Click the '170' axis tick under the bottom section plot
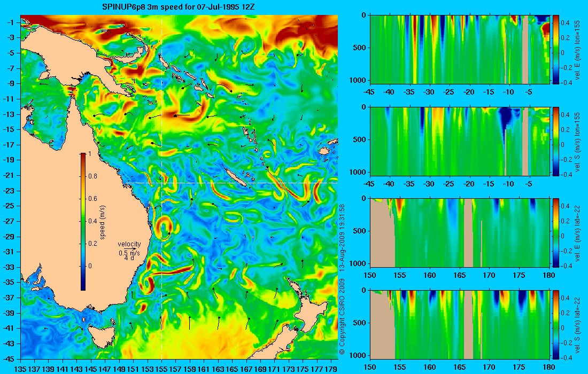 click(x=489, y=367)
